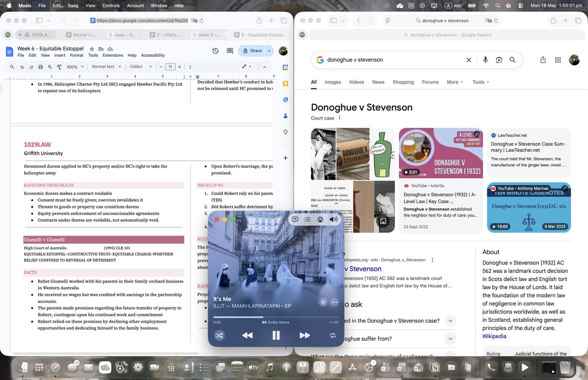This screenshot has width=588, height=380.
Task: Open the Tools dropdown in Google search
Action: click(481, 82)
